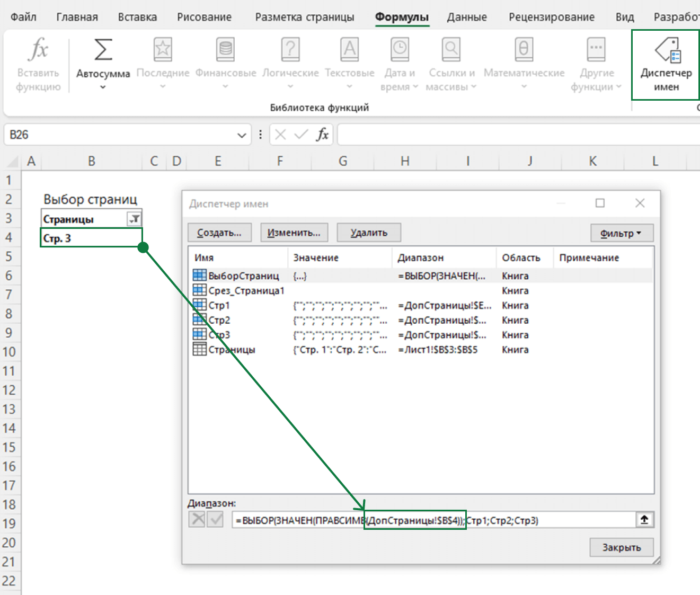Click in the formula bar input
This screenshot has width=700, height=595.
tap(518, 135)
